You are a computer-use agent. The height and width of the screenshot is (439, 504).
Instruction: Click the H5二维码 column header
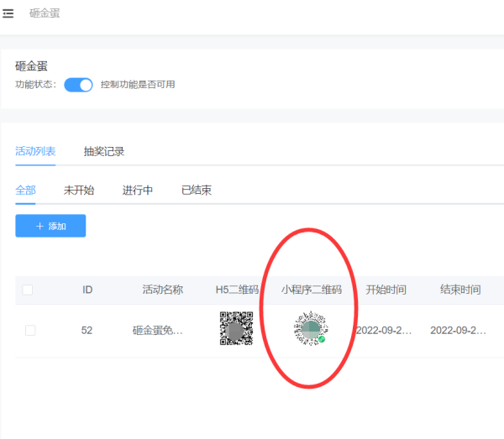pos(237,290)
